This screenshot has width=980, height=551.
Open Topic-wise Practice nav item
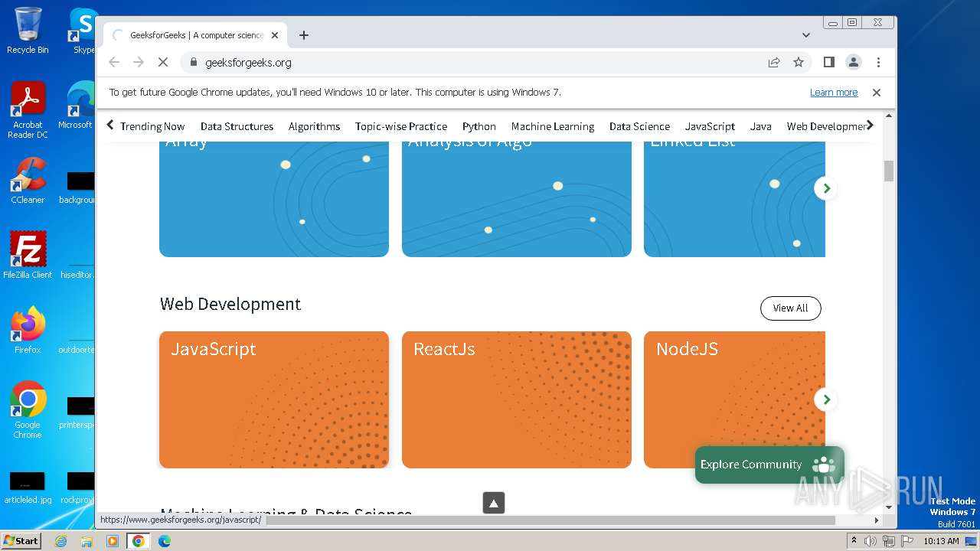(401, 126)
